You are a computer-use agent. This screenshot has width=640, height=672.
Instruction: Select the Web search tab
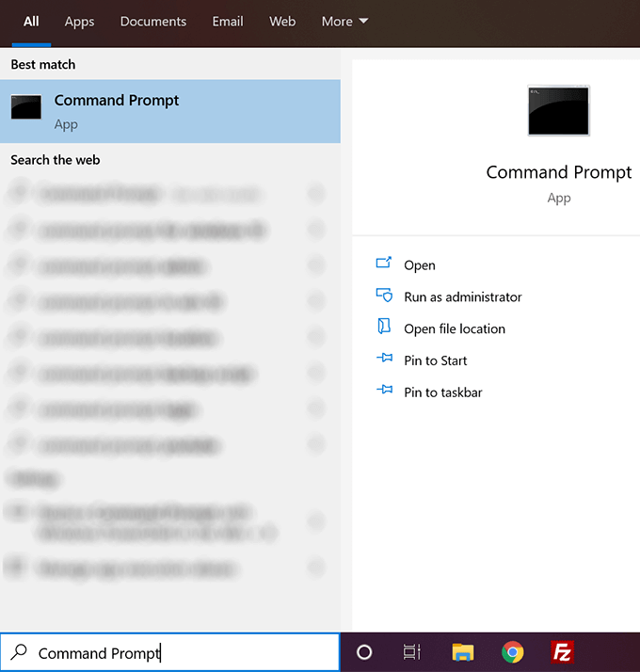(x=282, y=22)
